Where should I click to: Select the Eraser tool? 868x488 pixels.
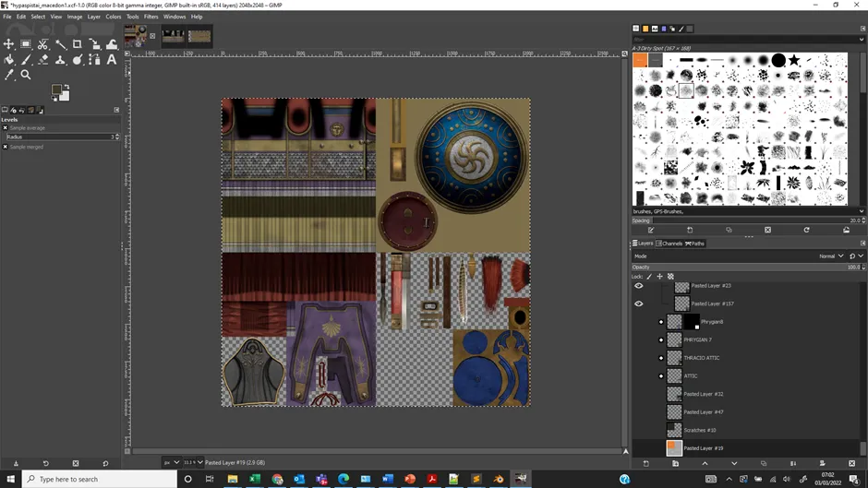click(x=43, y=59)
